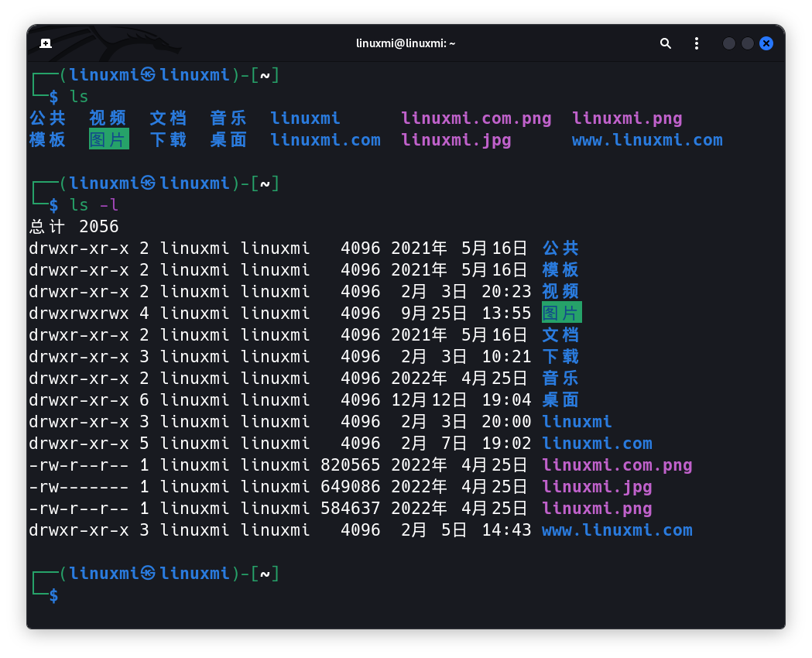
Task: Click linuxmi.png in the long listing
Action: point(597,509)
